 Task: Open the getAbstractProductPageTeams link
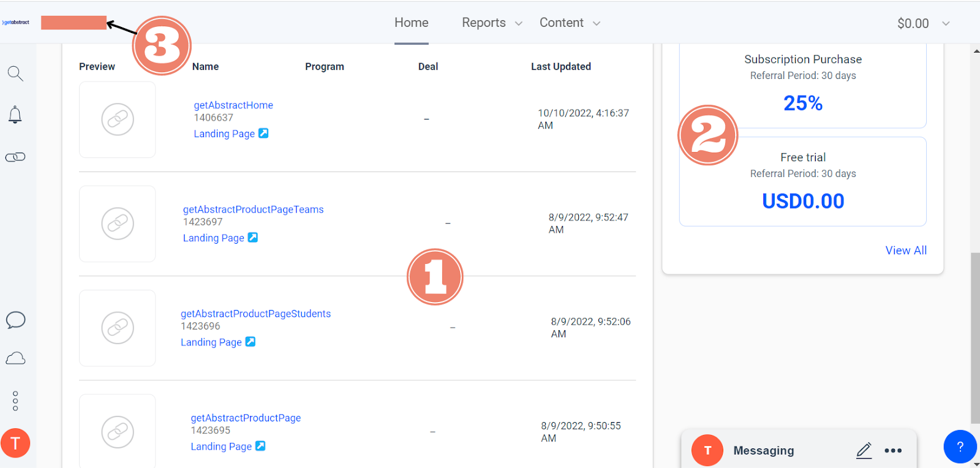(254, 209)
